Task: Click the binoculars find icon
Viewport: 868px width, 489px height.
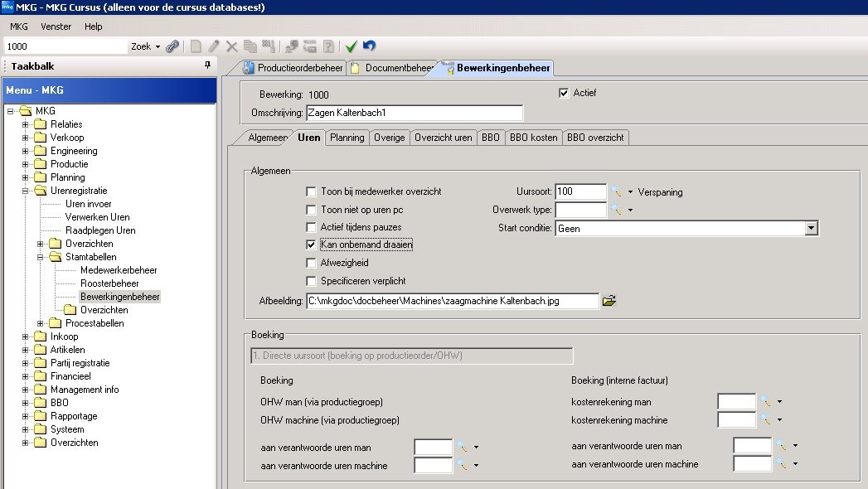Action: [x=269, y=46]
